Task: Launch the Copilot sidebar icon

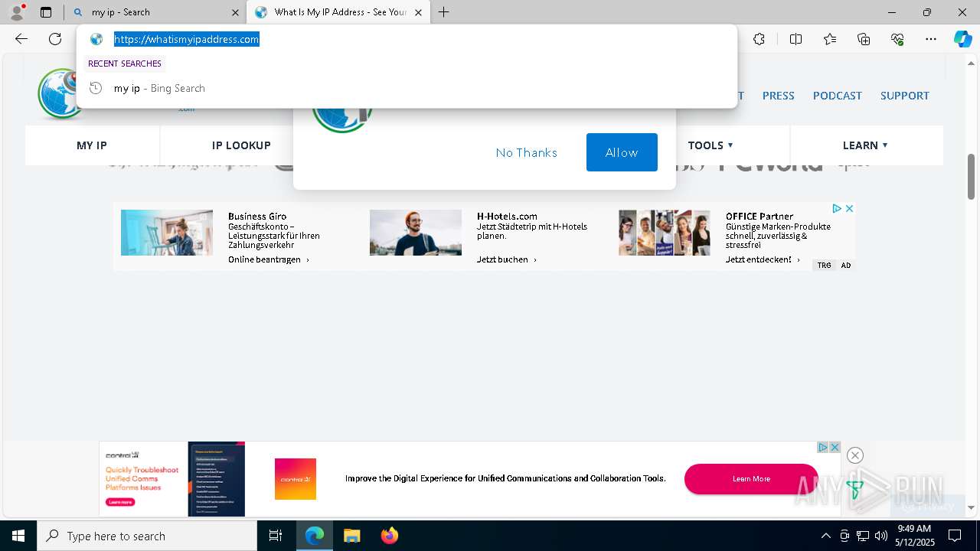Action: [962, 39]
